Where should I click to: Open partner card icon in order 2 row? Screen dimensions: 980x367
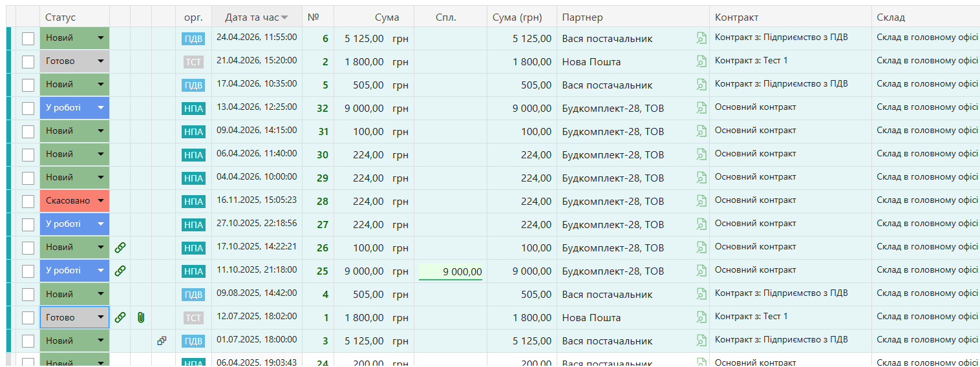(x=701, y=61)
